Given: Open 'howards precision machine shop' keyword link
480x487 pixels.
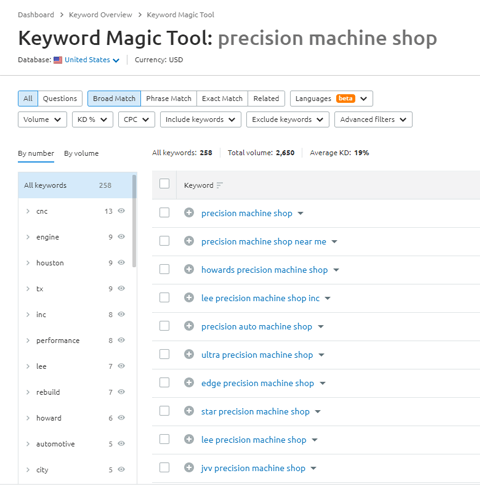Looking at the screenshot, I should [x=265, y=270].
